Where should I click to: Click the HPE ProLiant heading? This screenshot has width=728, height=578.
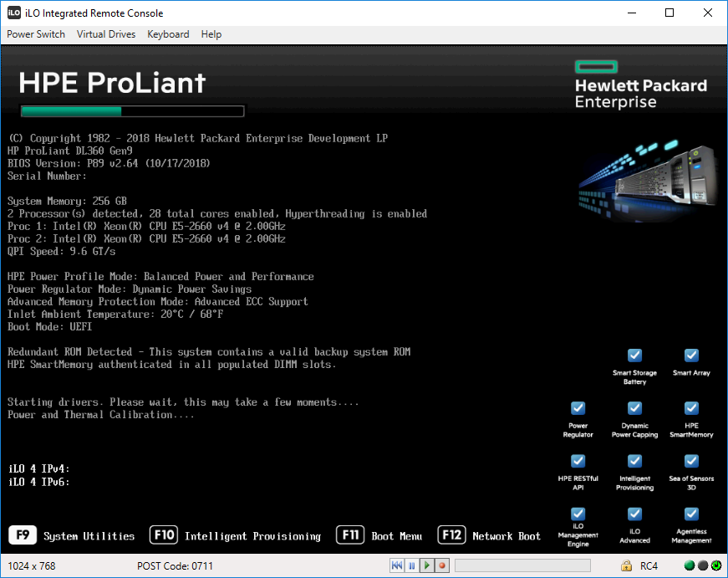pyautogui.click(x=111, y=83)
